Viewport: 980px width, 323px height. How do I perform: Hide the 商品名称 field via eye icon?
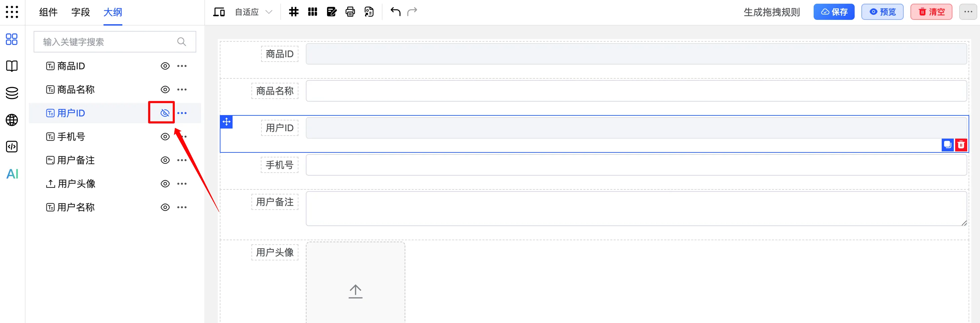pyautogui.click(x=165, y=89)
